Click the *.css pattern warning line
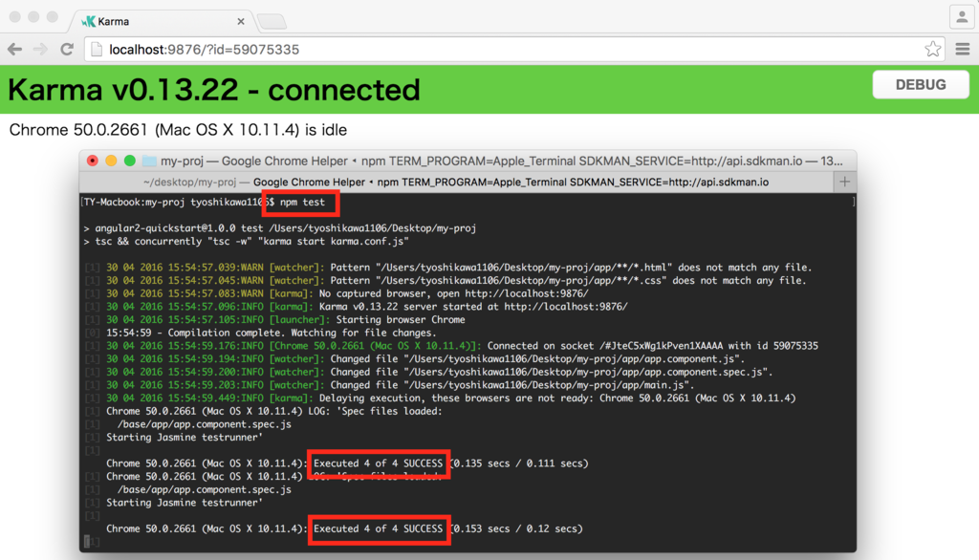This screenshot has width=979, height=560. [x=446, y=280]
